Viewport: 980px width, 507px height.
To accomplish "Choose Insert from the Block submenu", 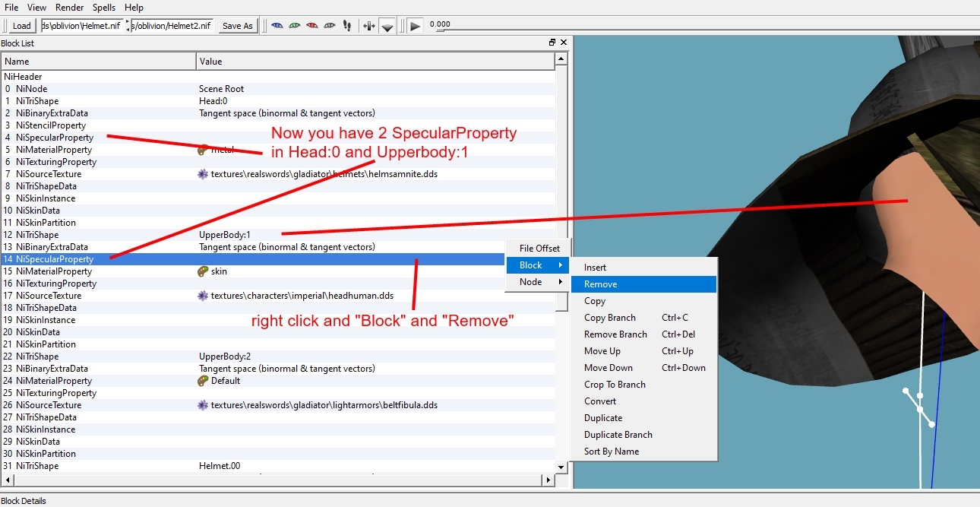I will pos(643,268).
